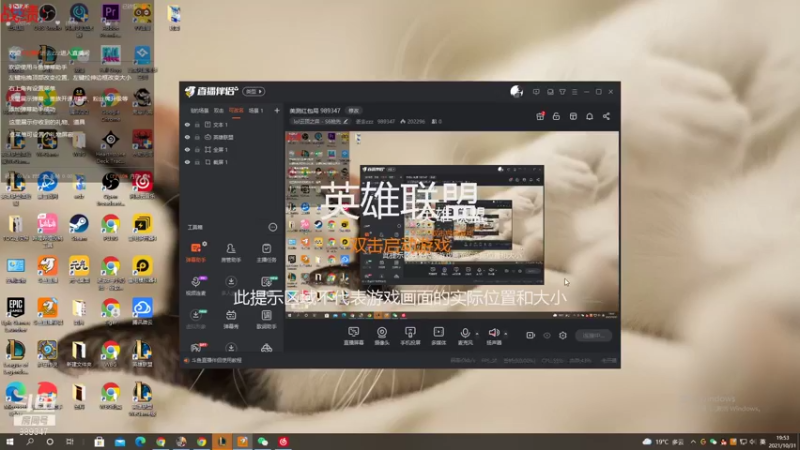Switch to the 场景 1 scene tab
The height and width of the screenshot is (450, 800).
[x=256, y=110]
